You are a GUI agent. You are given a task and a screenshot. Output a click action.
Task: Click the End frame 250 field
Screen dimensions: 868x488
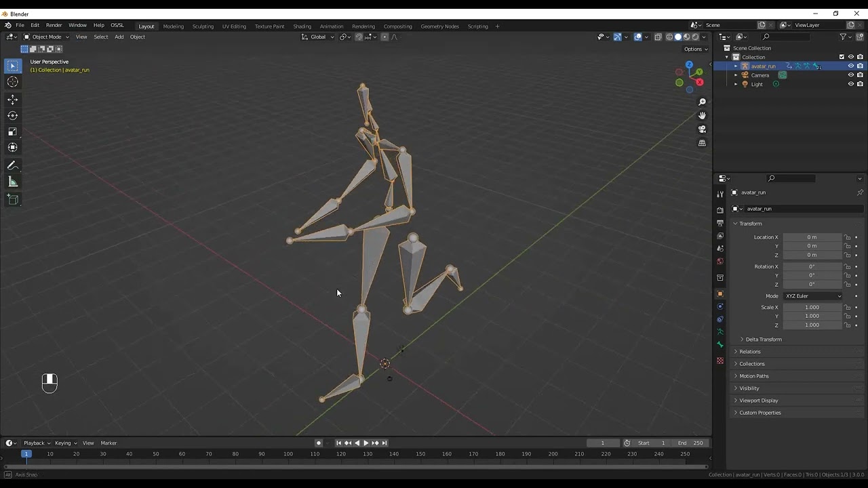pos(691,443)
